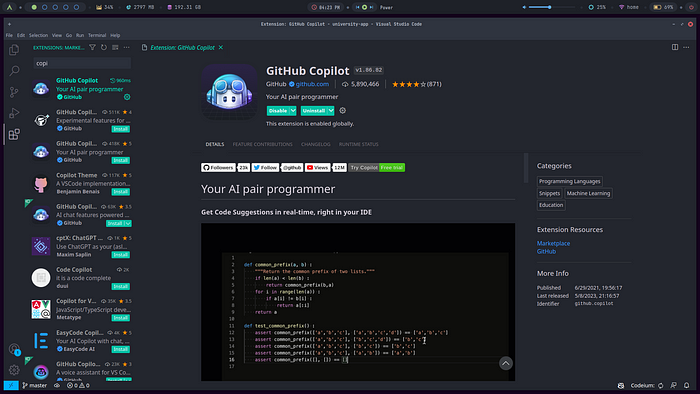Disable the GitHub Copilot extension
Screen dimensions: 700x394
pos(278,111)
